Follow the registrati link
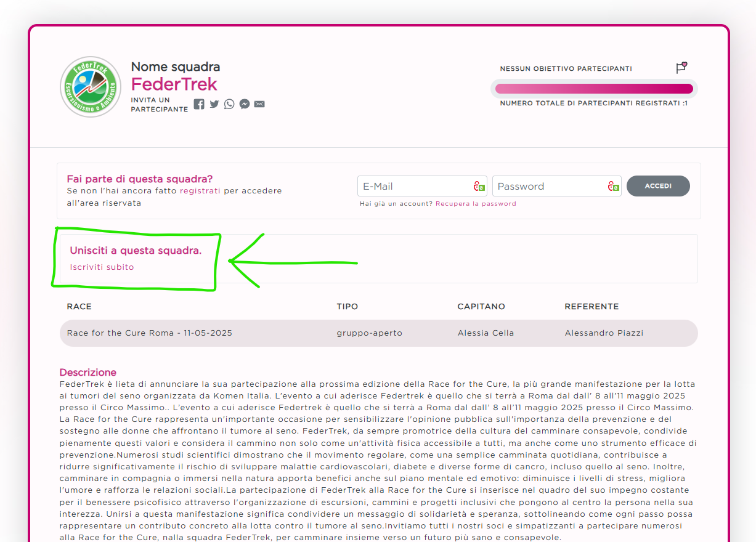This screenshot has height=542, width=756. pos(200,191)
